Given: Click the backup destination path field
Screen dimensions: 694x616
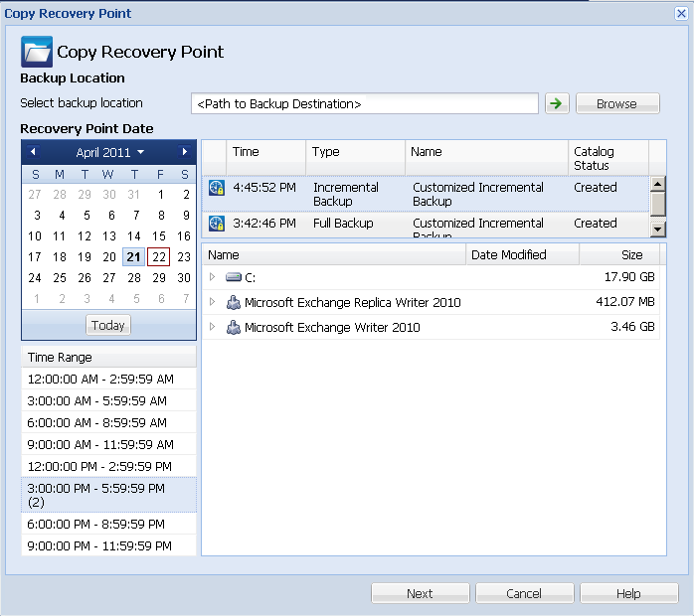Looking at the screenshot, I should point(364,103).
